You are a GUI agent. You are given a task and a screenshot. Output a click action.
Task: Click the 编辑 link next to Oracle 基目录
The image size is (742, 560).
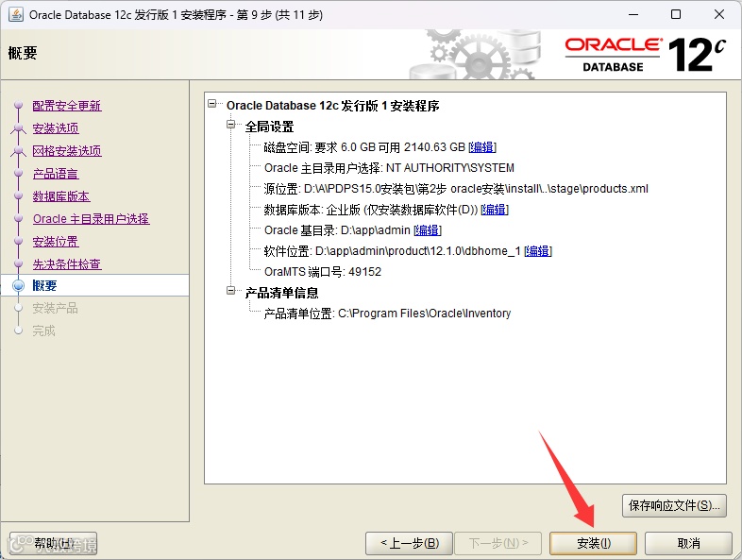(x=428, y=230)
